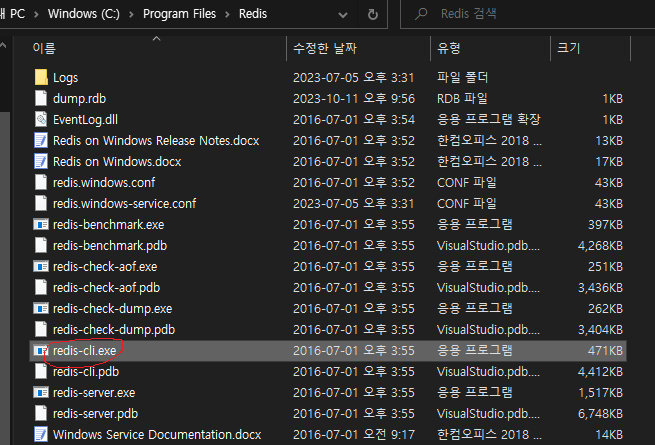Select the Redis on Windows.docx name
The image size is (655, 445).
pos(117,161)
